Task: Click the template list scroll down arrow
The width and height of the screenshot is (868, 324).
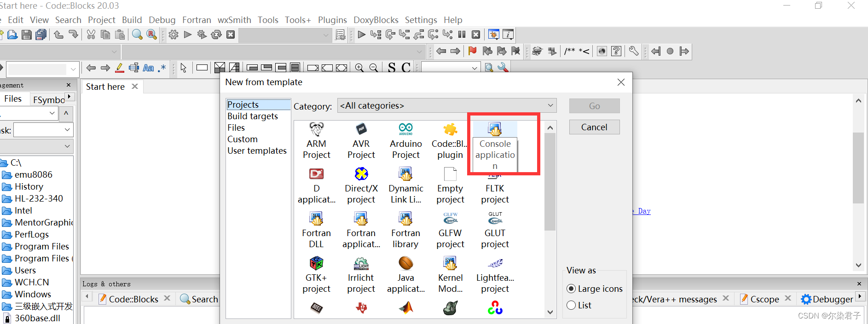Action: [x=550, y=312]
